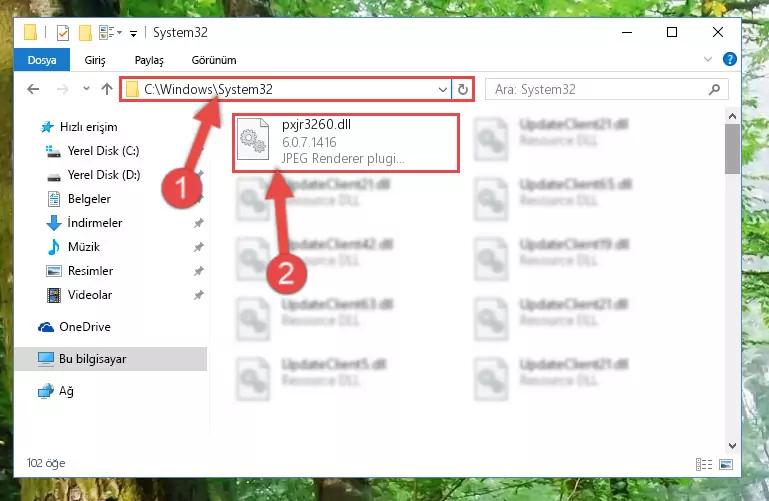Click the Properties quick access icon
This screenshot has width=769, height=501.
(x=63, y=33)
